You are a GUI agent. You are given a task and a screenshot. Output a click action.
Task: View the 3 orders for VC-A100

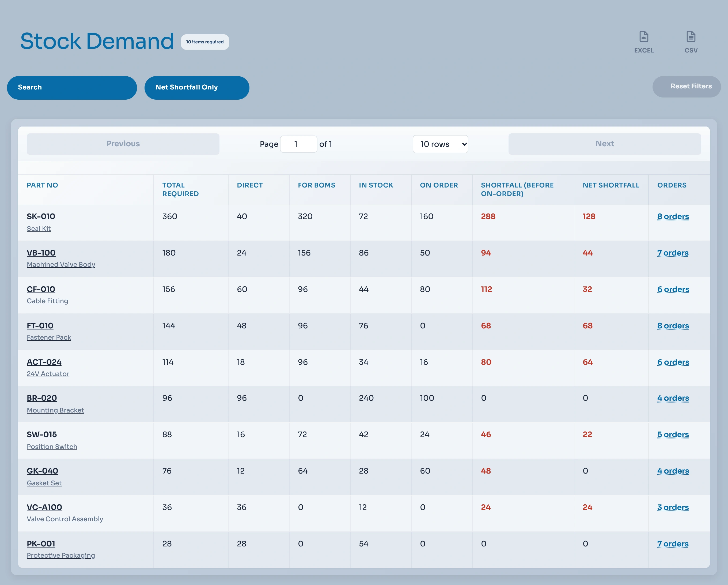[673, 507]
